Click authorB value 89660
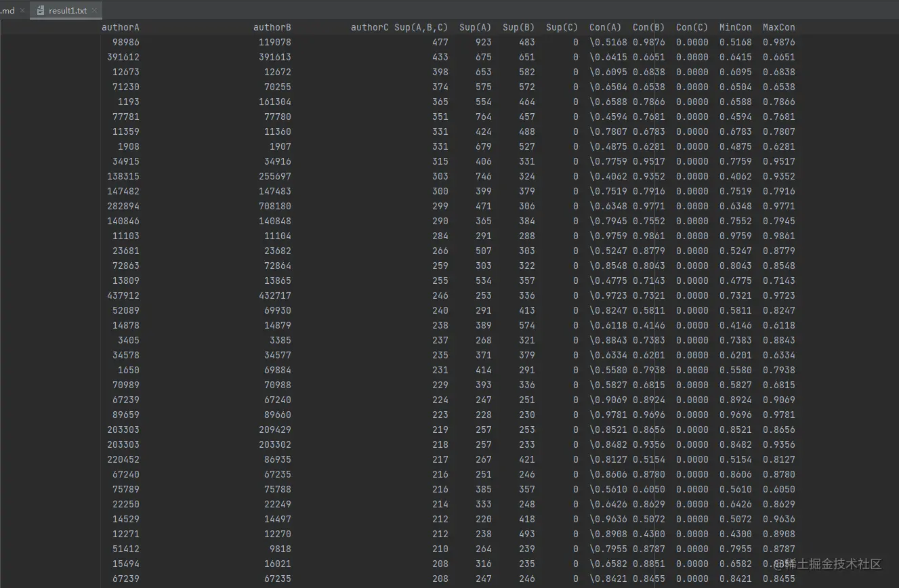This screenshot has width=899, height=588. pyautogui.click(x=278, y=415)
